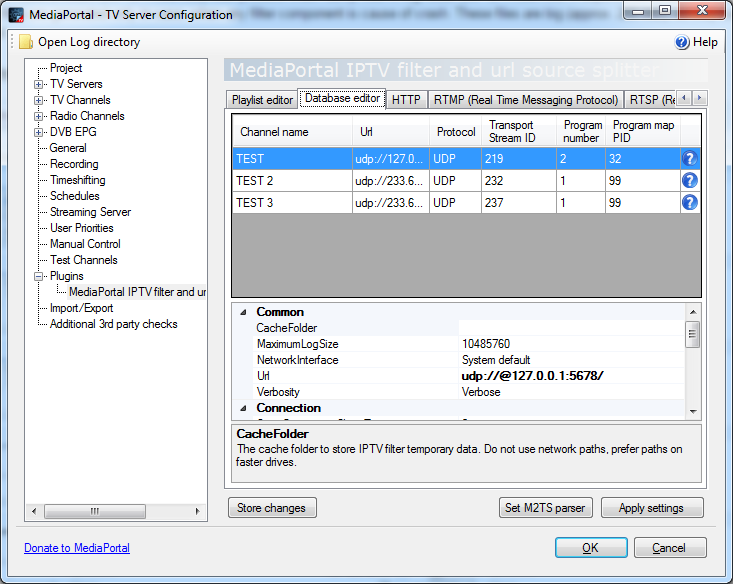The image size is (733, 584).
Task: Click the MediaPortal app icon in title bar
Action: (x=16, y=15)
